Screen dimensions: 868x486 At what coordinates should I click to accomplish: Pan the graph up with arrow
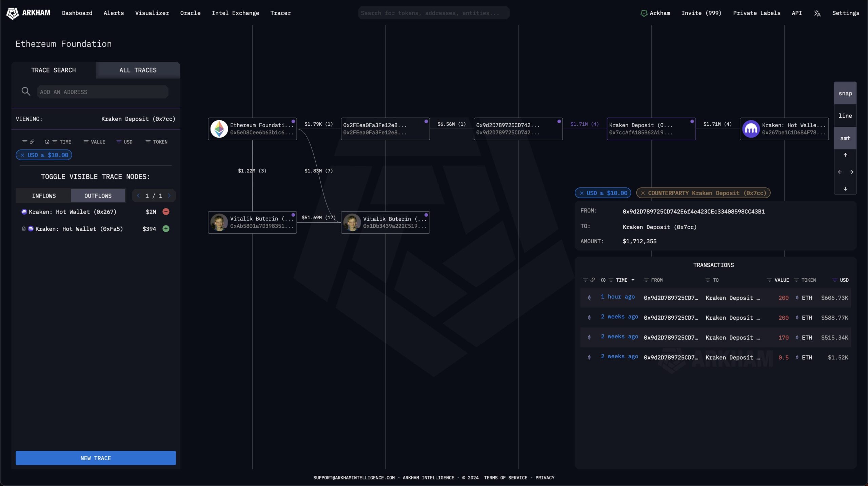coord(845,155)
